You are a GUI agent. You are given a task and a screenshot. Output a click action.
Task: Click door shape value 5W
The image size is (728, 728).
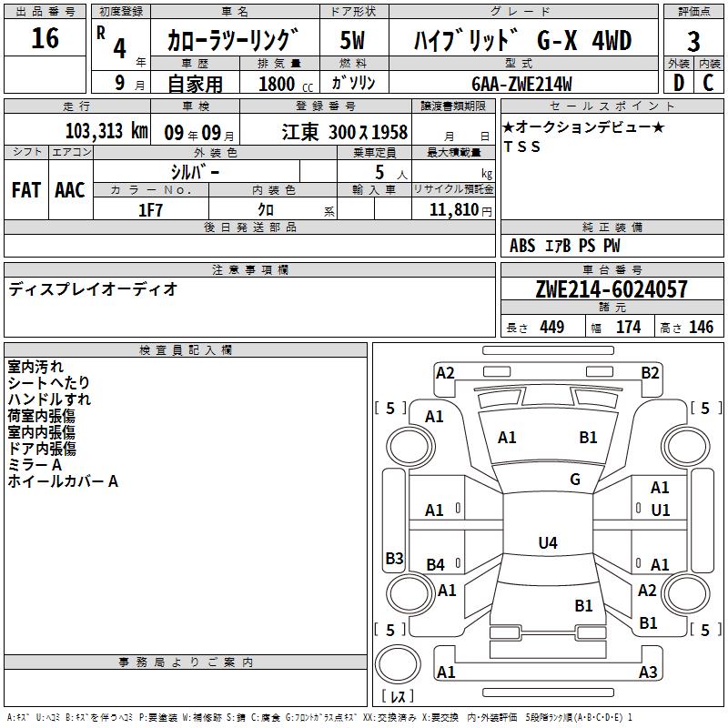pyautogui.click(x=353, y=40)
